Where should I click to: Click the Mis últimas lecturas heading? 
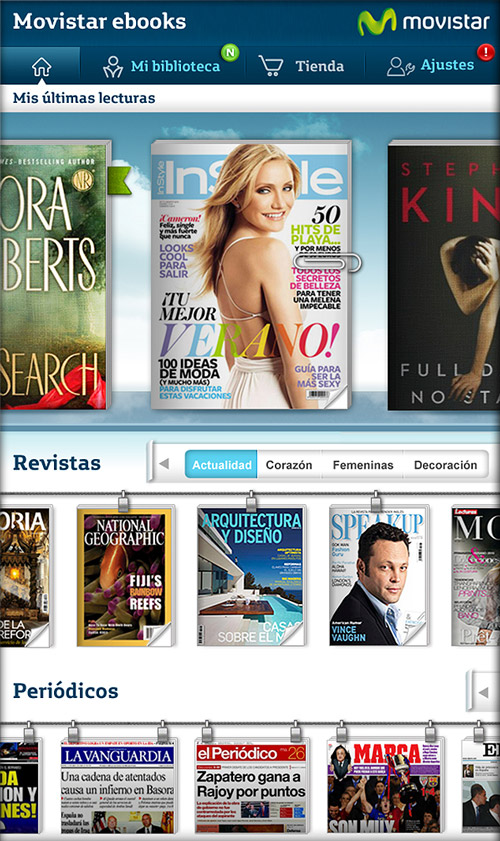click(x=84, y=98)
